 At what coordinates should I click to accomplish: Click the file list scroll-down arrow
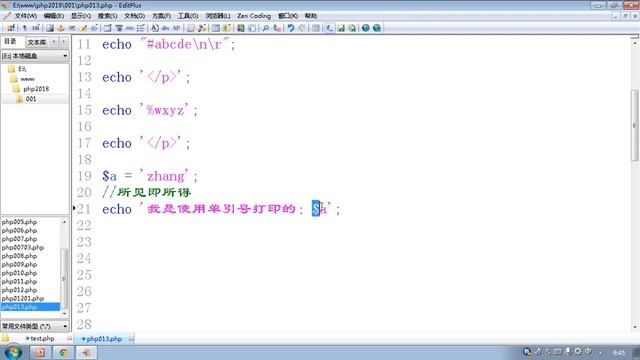(64, 313)
